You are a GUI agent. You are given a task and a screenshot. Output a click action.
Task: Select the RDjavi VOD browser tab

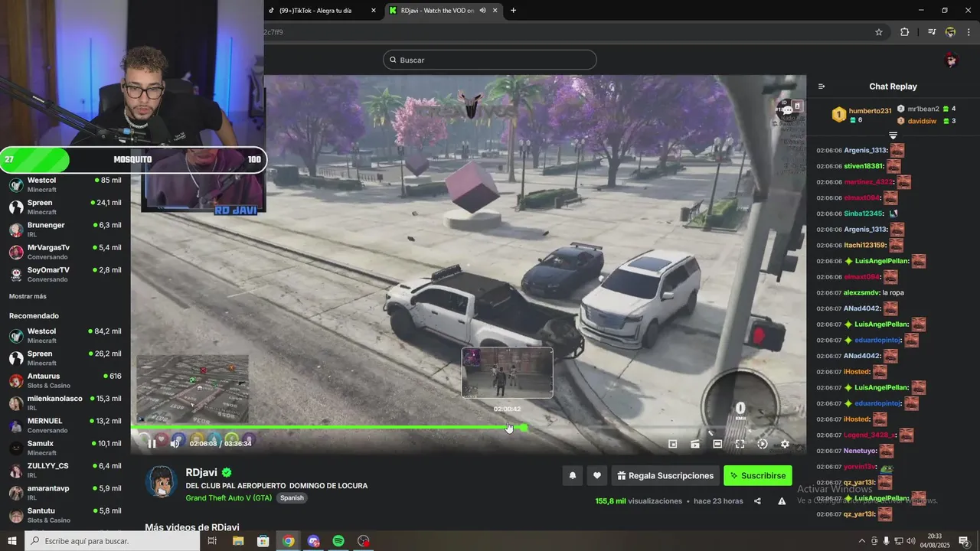tap(436, 10)
